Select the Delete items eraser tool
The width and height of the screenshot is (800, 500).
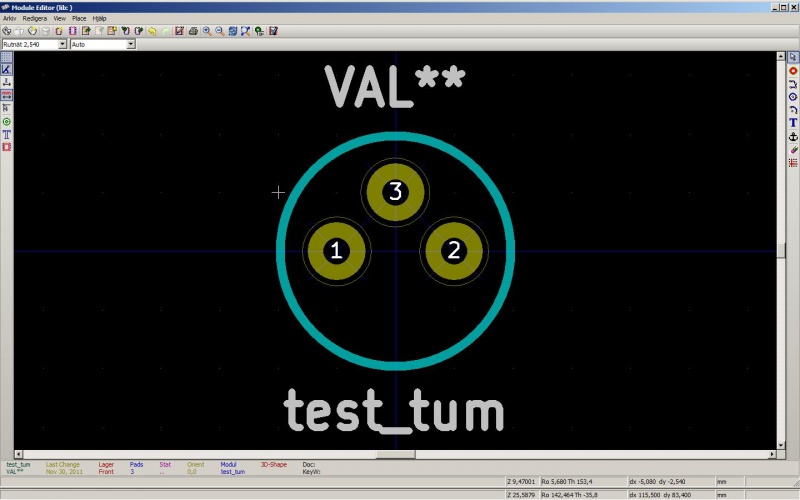click(793, 149)
